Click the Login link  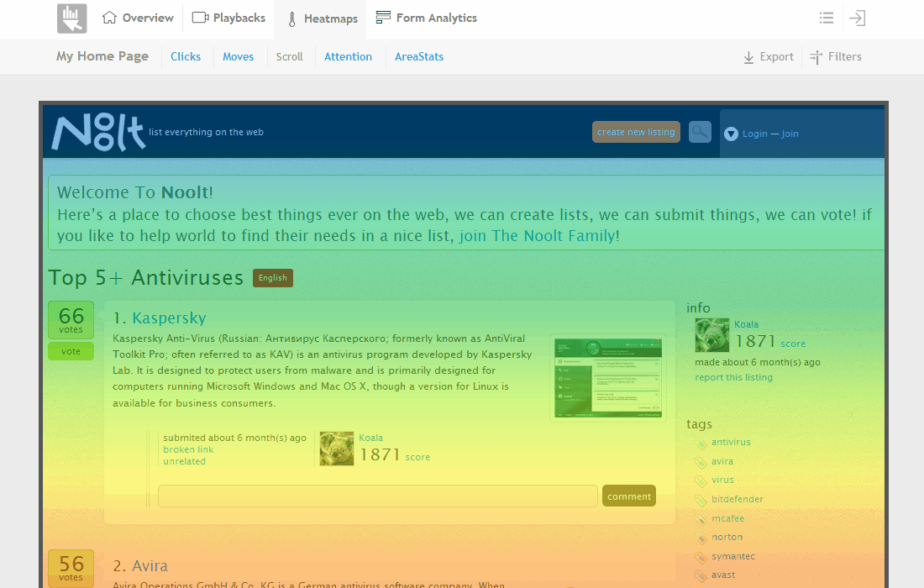pos(755,134)
